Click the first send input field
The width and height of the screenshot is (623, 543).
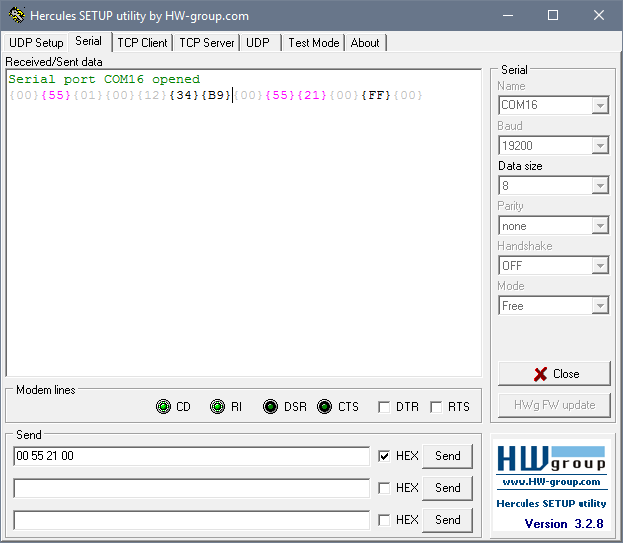192,456
